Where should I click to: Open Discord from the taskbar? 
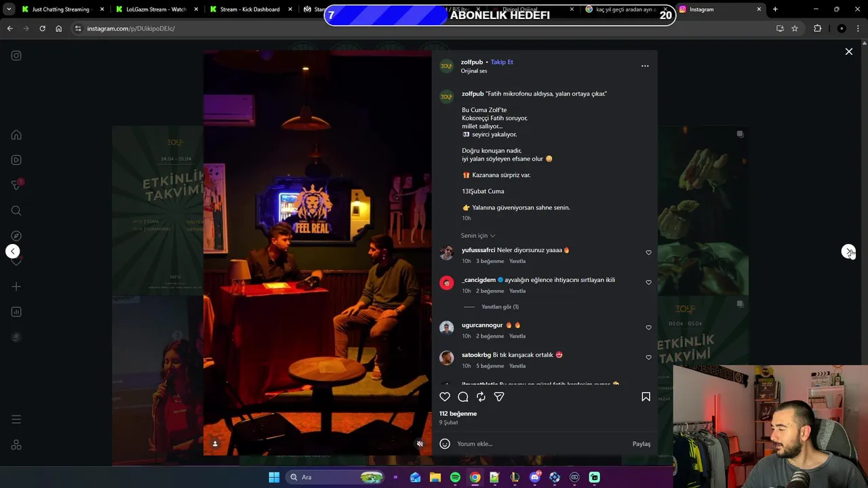[535, 477]
